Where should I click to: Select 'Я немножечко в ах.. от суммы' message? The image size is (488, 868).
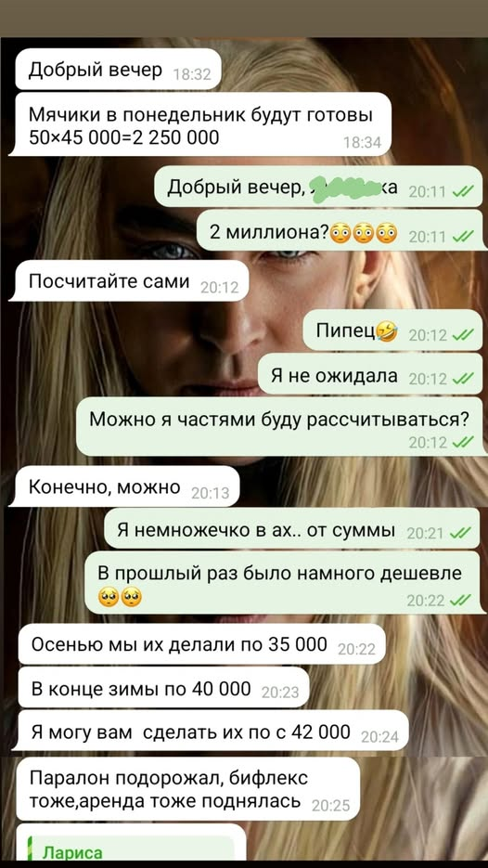291,529
